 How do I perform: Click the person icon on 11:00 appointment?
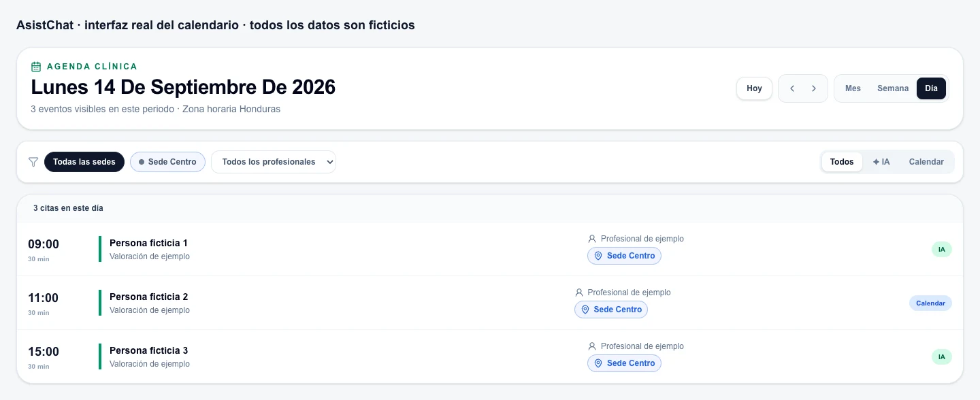[579, 293]
